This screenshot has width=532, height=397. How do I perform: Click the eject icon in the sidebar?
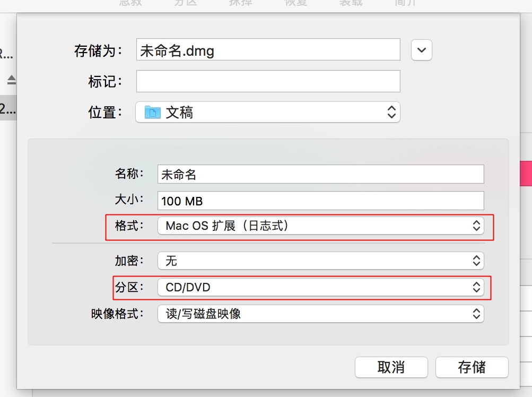[11, 80]
